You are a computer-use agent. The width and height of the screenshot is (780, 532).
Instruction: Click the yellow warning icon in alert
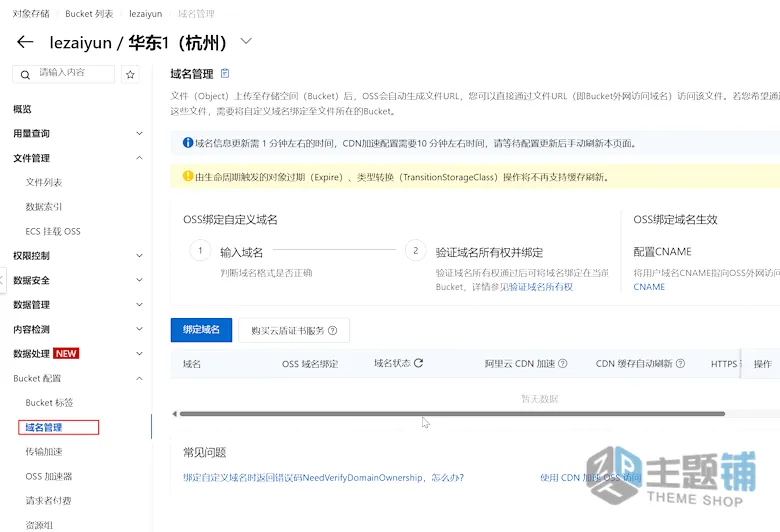coord(188,176)
